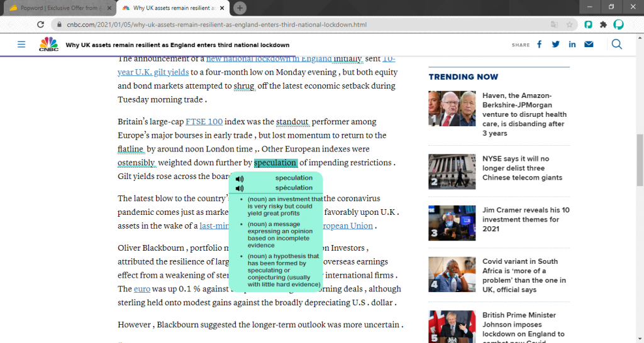Click the translate page icon in address bar
Viewport: 644px width, 343px height.
[x=554, y=24]
